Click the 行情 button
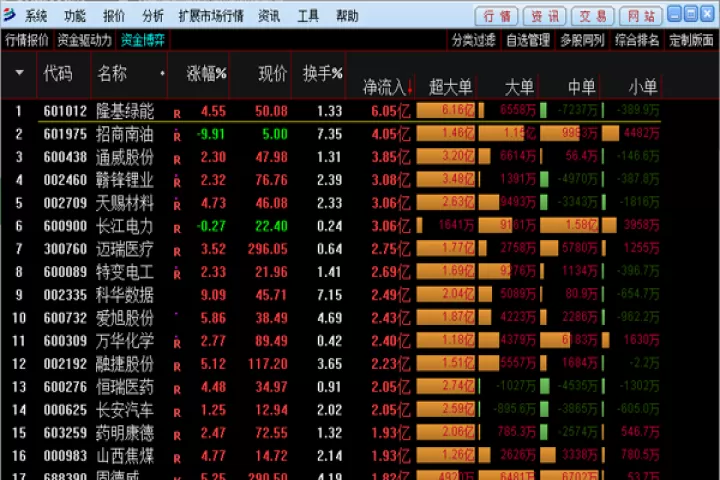Viewport: 720px width, 480px height. (496, 17)
